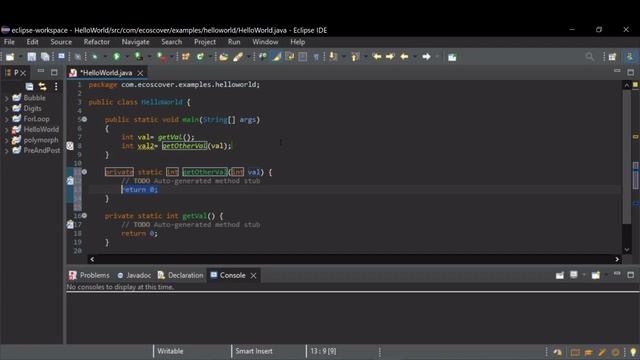Screen dimensions: 640x360
Task: Click the New Java Class icon
Action: pyautogui.click(x=200, y=57)
